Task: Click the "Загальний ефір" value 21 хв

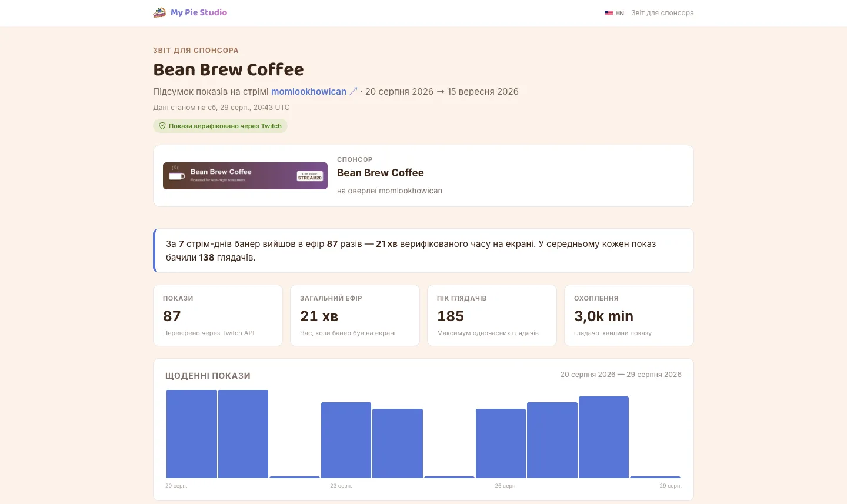Action: pos(319,316)
